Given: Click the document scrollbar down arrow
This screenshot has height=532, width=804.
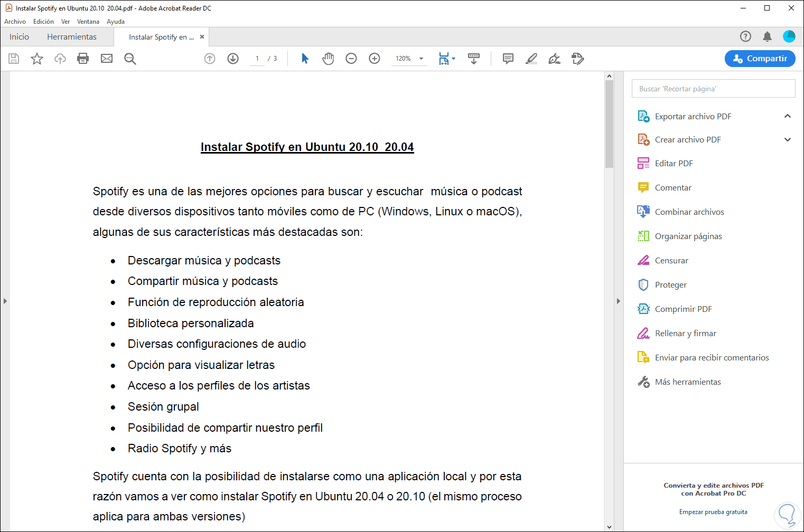Looking at the screenshot, I should (609, 527).
